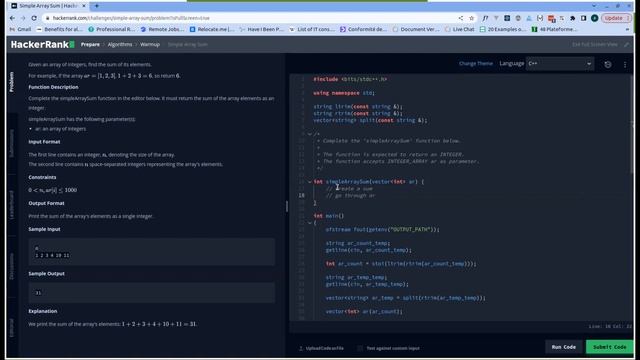The image size is (640, 360).
Task: Switch to the Discussions side tab
Action: pyautogui.click(x=11, y=266)
